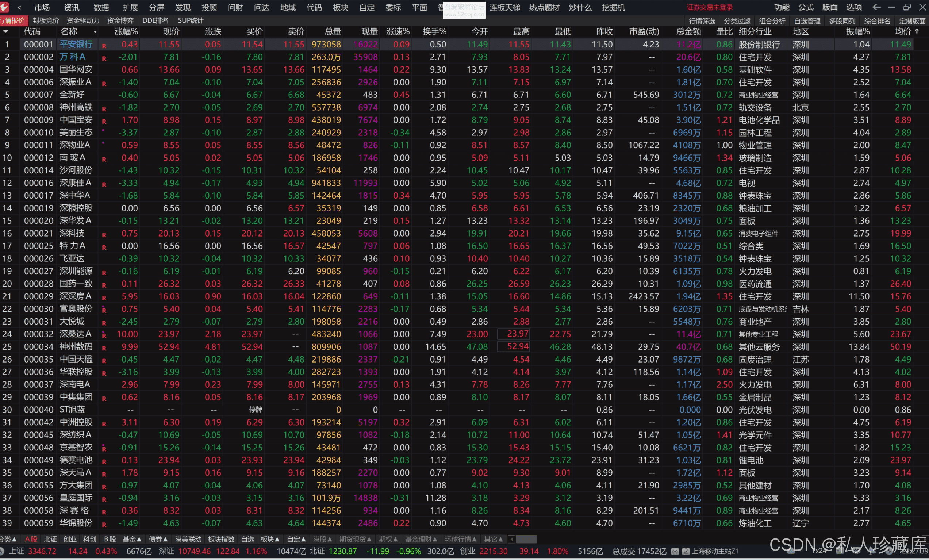Viewport: 929px width, 560px height.
Task: Click the R marker next to 德赛电池
Action: 104,461
